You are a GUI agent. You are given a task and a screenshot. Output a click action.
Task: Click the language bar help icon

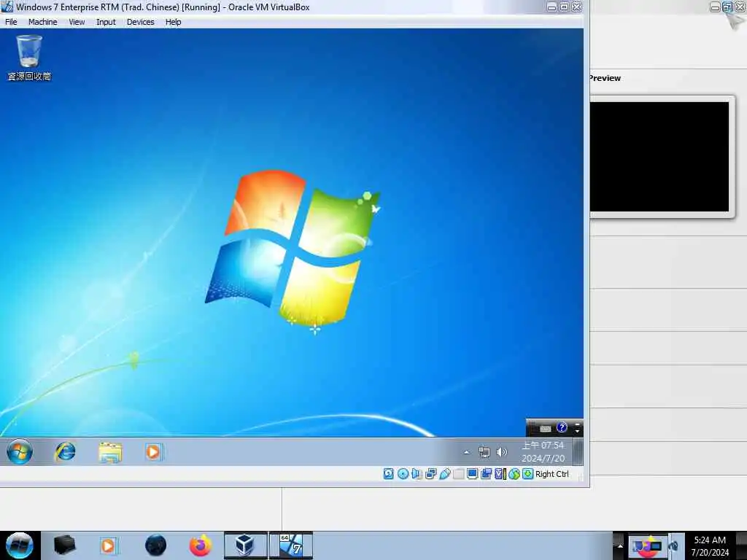coord(562,427)
